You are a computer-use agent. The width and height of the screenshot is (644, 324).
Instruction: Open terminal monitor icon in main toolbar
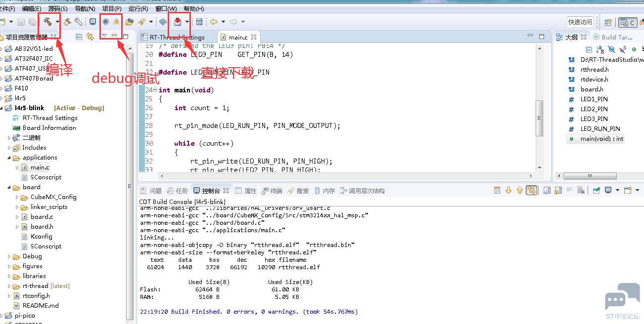(x=92, y=22)
